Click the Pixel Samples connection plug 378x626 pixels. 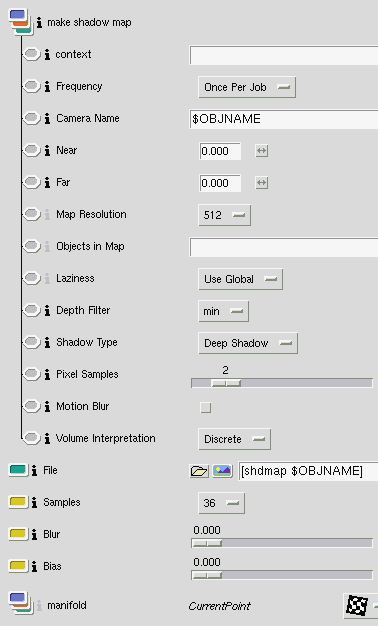[32, 374]
